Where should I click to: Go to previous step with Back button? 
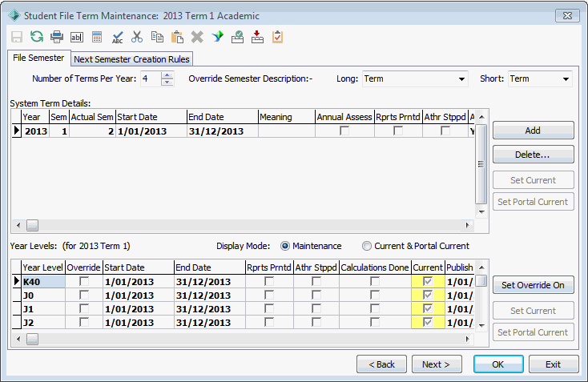coord(382,364)
